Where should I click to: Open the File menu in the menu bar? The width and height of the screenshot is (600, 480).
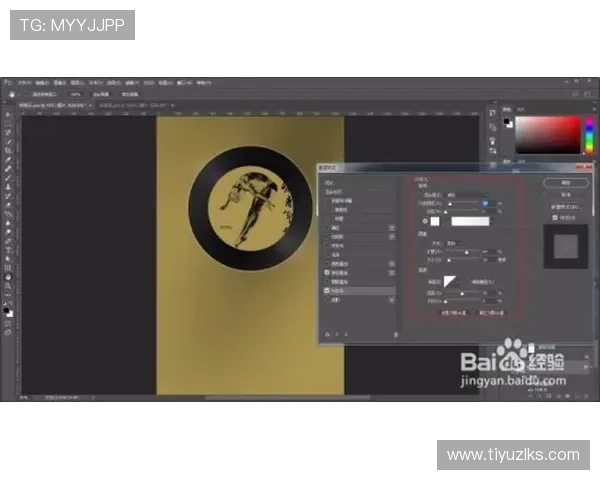pyautogui.click(x=24, y=83)
